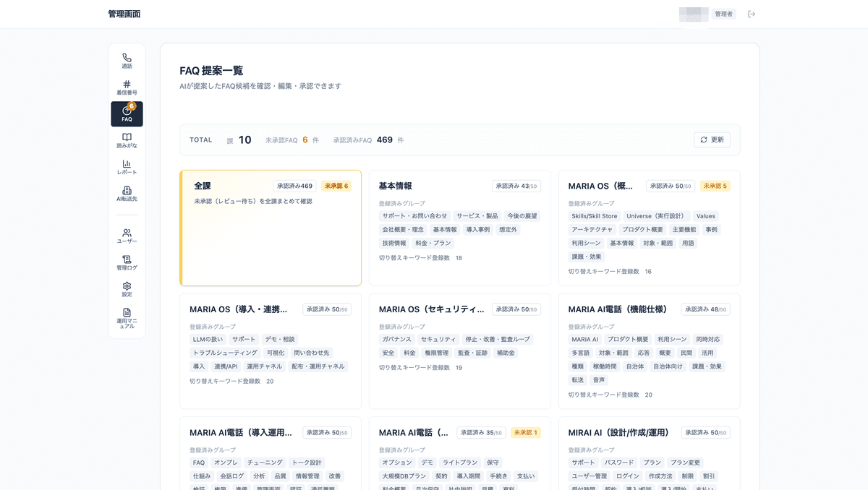This screenshot has height=490, width=868.
Task: Open 設定 via the gear icon
Action: click(x=127, y=288)
